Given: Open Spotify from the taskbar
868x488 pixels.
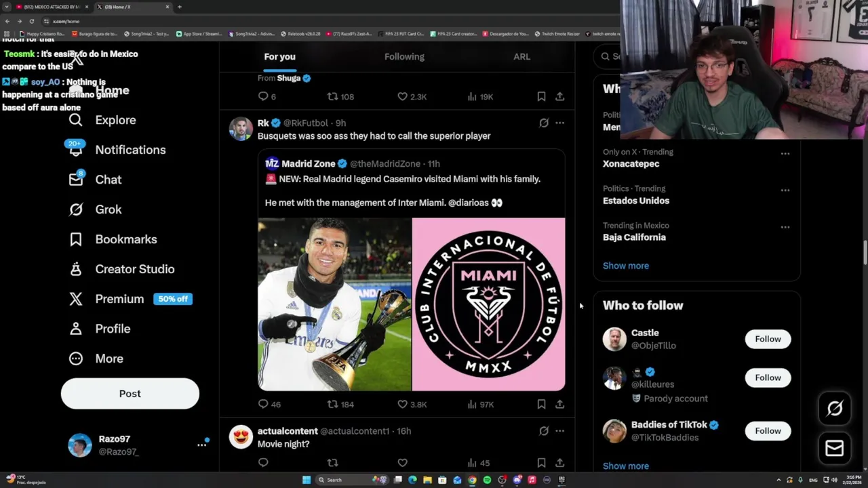Looking at the screenshot, I should coord(487,480).
